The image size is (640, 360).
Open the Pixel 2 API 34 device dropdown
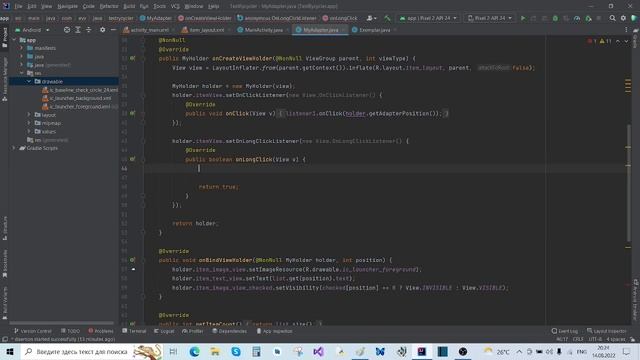(489, 18)
